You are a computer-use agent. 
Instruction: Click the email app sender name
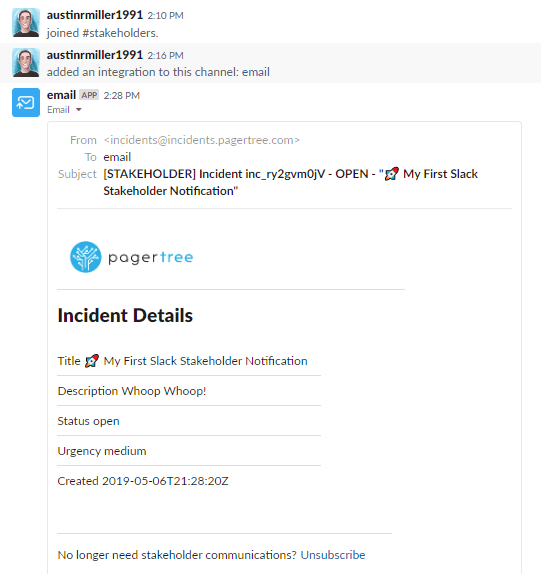pos(61,95)
